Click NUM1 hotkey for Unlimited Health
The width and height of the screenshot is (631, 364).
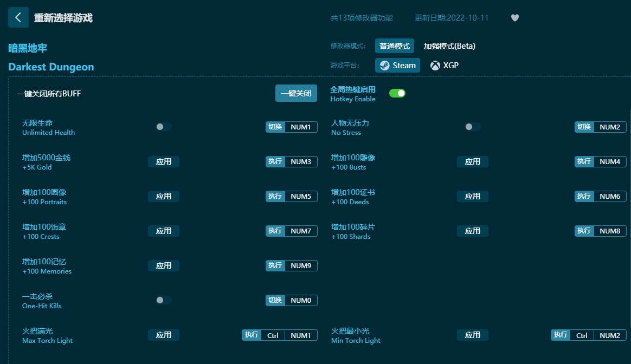301,127
